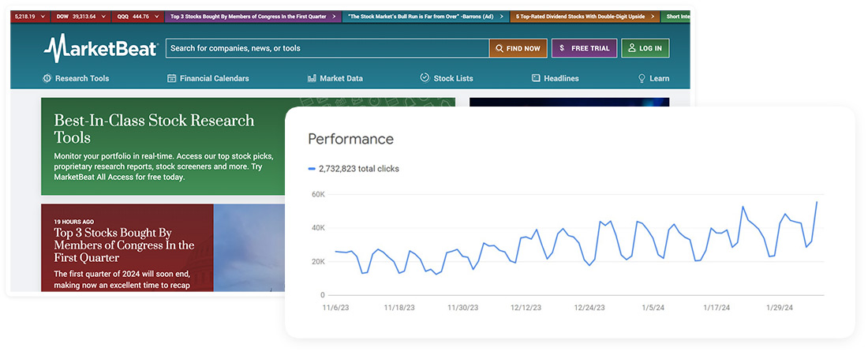Click the Market Data bar chart icon
The height and width of the screenshot is (359, 868).
tap(312, 78)
